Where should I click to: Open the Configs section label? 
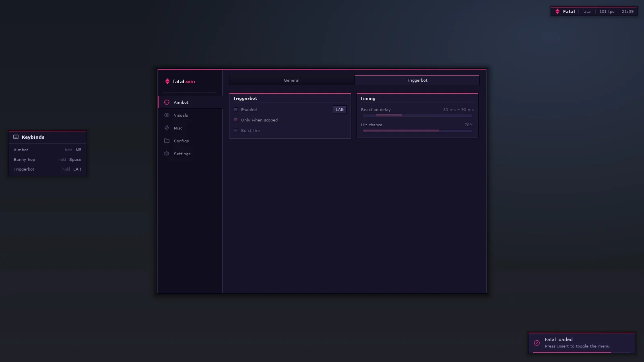coord(181,141)
